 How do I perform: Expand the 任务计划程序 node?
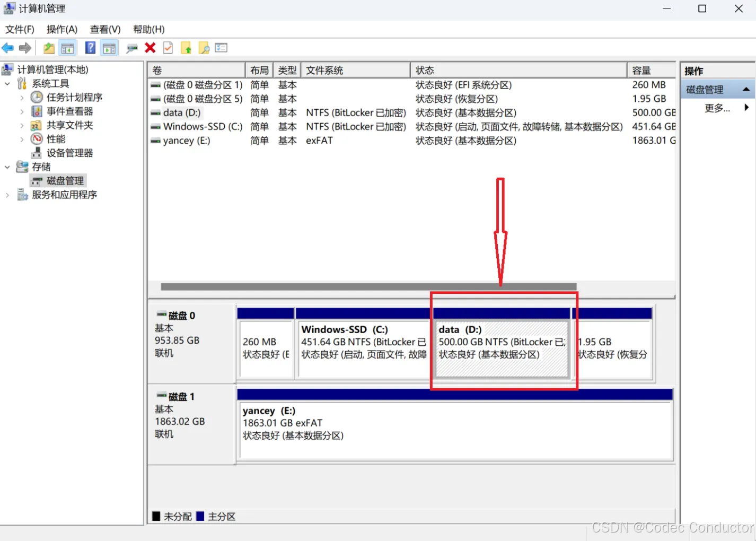(x=22, y=98)
